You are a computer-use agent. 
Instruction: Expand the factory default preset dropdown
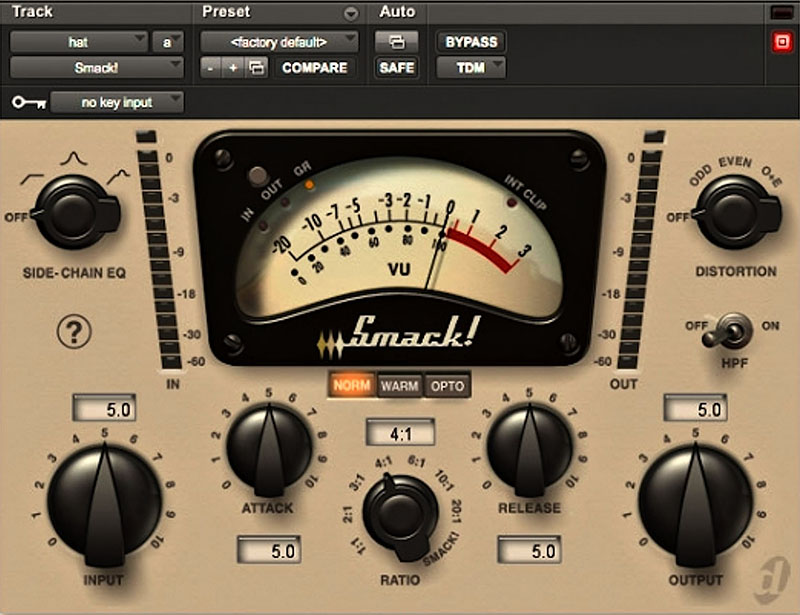tap(279, 42)
